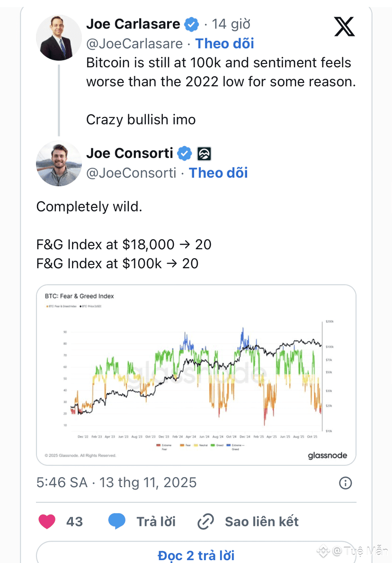Click the 5:46 SA post timestamp
The image size is (392, 563).
click(x=62, y=483)
